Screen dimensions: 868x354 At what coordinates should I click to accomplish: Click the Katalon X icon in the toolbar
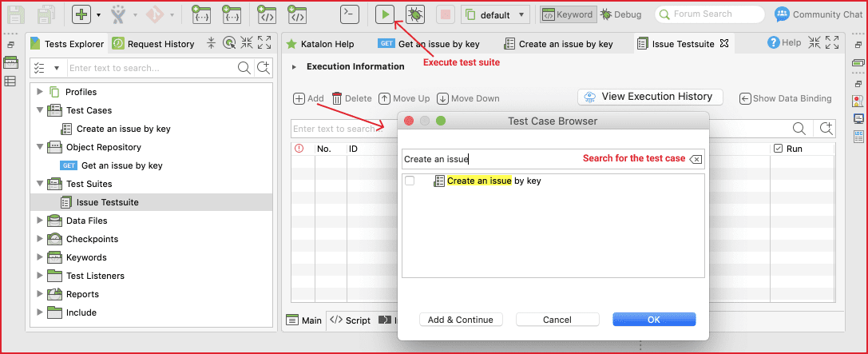[118, 14]
